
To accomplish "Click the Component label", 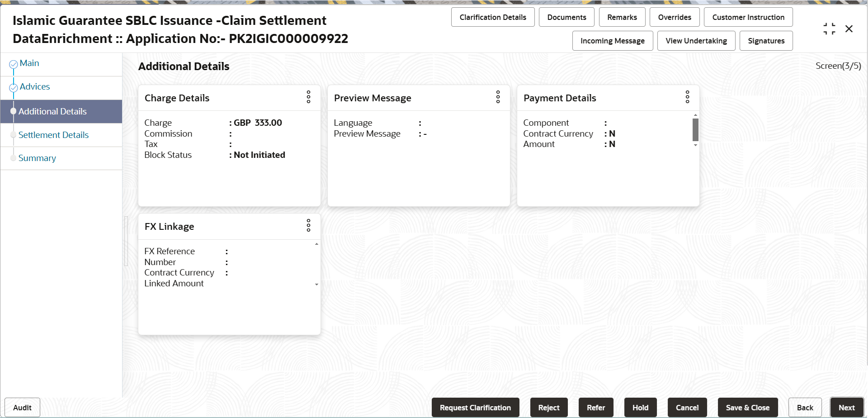I will tap(546, 123).
